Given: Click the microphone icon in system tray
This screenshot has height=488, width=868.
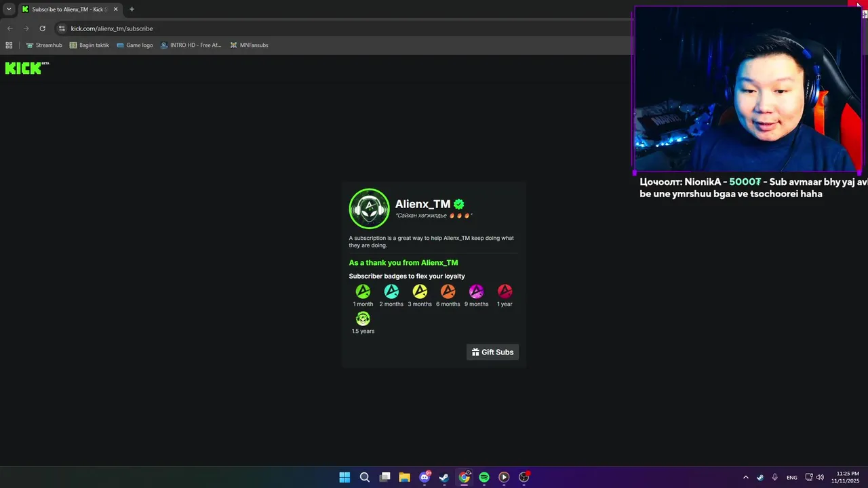Looking at the screenshot, I should [774, 477].
